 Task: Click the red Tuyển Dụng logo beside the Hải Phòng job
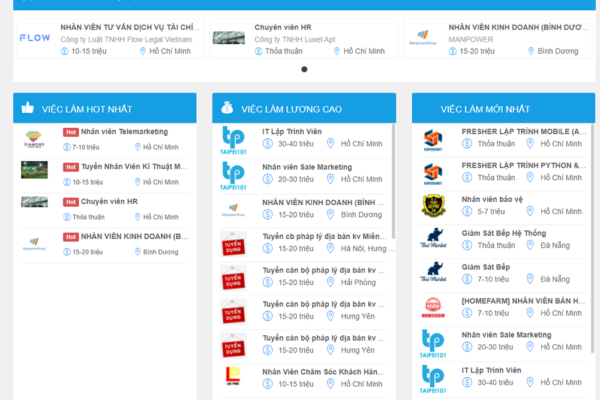click(x=233, y=277)
